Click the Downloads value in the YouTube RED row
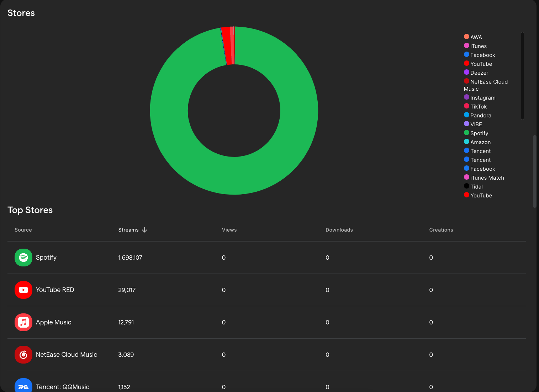The image size is (539, 392). (x=327, y=290)
